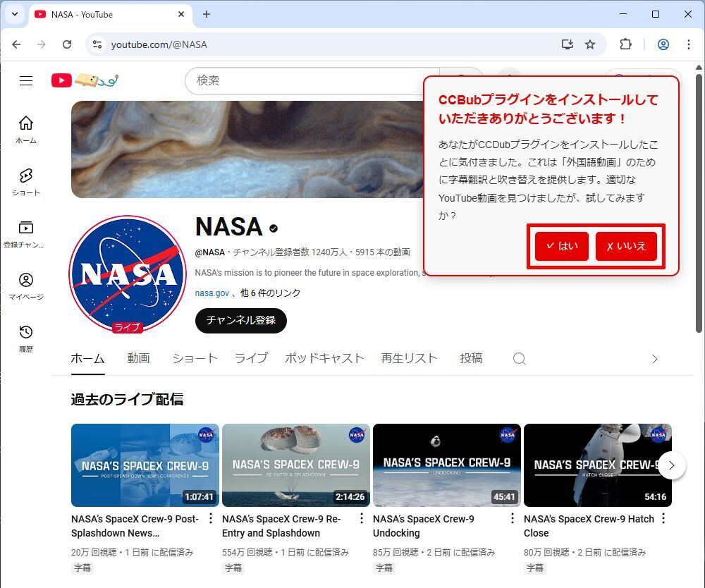Go to ホーム in the sidebar

click(26, 130)
